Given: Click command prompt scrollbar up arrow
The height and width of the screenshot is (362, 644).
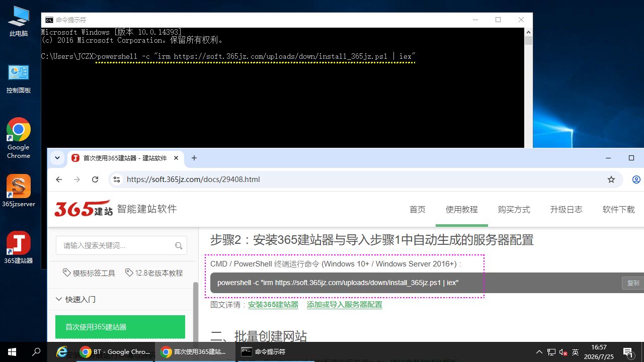Looking at the screenshot, I should (x=528, y=32).
